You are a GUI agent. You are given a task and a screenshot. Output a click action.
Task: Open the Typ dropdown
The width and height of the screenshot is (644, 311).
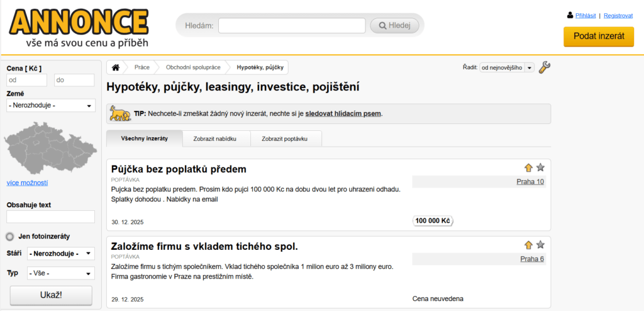(x=61, y=274)
